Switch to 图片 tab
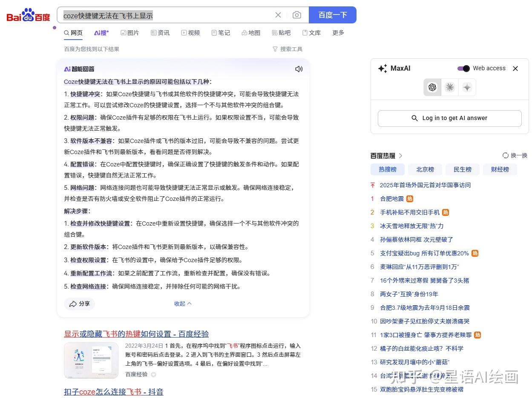 pyautogui.click(x=130, y=33)
